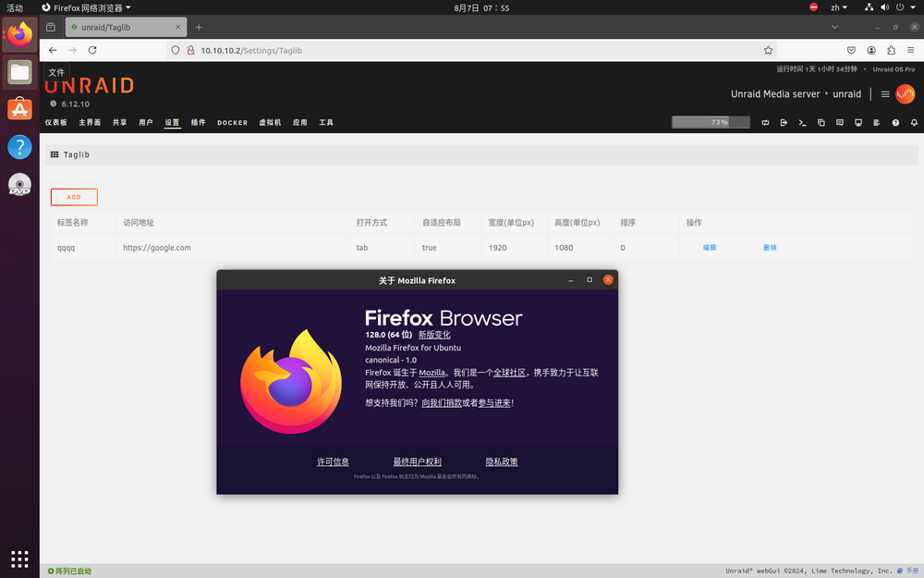Open Firefox View icon left of tabs
Image resolution: width=924 pixels, height=578 pixels.
tap(51, 27)
